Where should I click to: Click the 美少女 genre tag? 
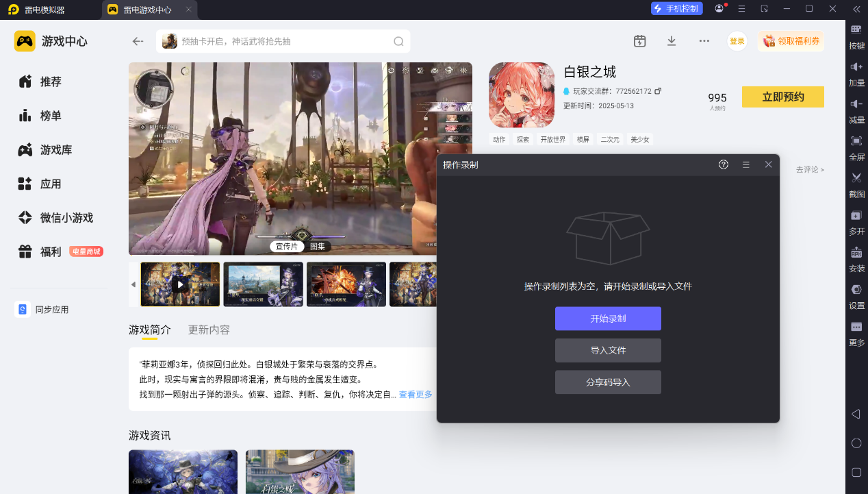click(x=640, y=139)
